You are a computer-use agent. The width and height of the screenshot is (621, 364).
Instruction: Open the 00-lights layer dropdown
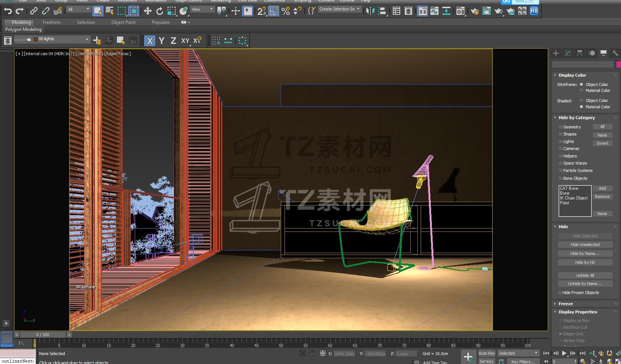87,39
